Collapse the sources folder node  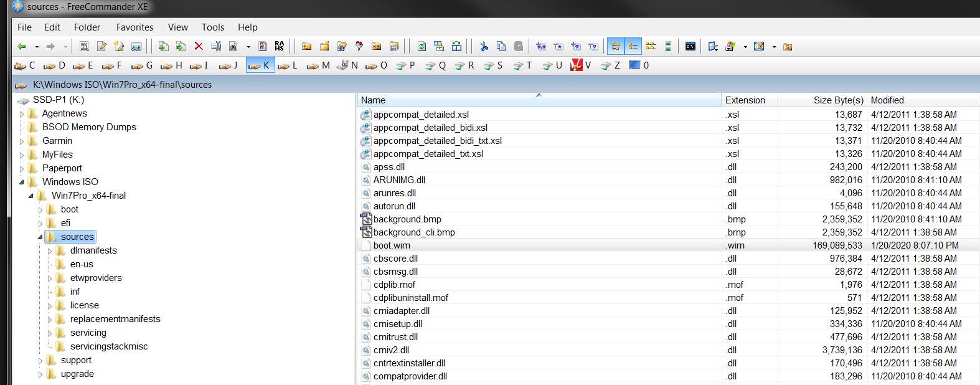click(40, 237)
